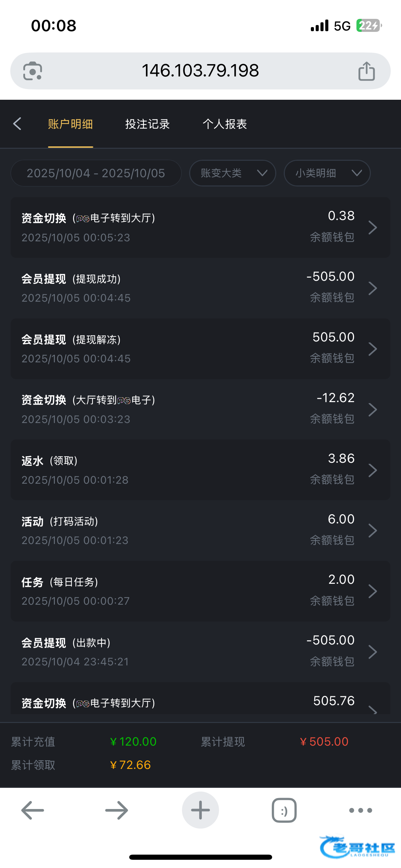401x868 pixels.
Task: Tap the 146.103.79.198 address bar
Action: coord(200,71)
